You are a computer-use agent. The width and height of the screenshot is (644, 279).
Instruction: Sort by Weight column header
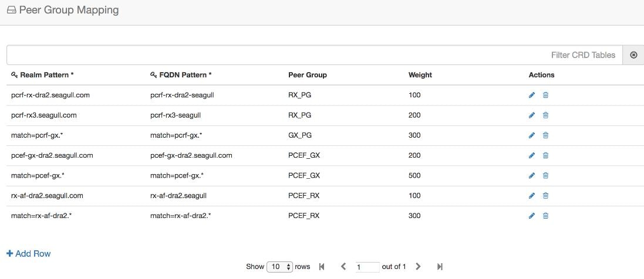tap(420, 75)
